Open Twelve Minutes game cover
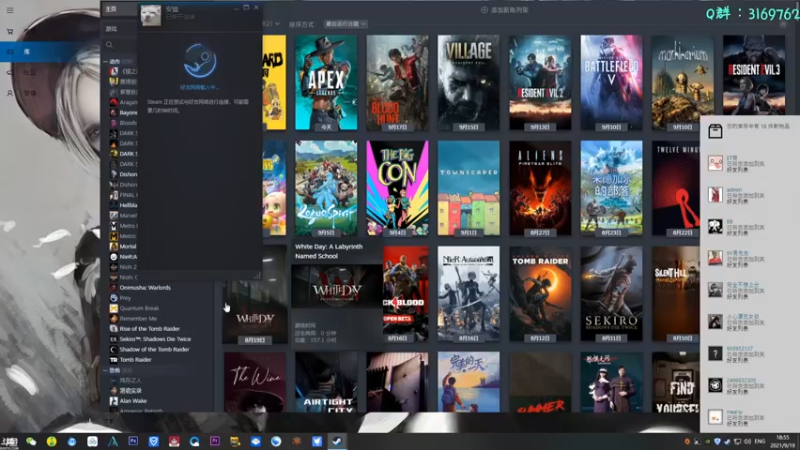800x450 pixels. [676, 188]
